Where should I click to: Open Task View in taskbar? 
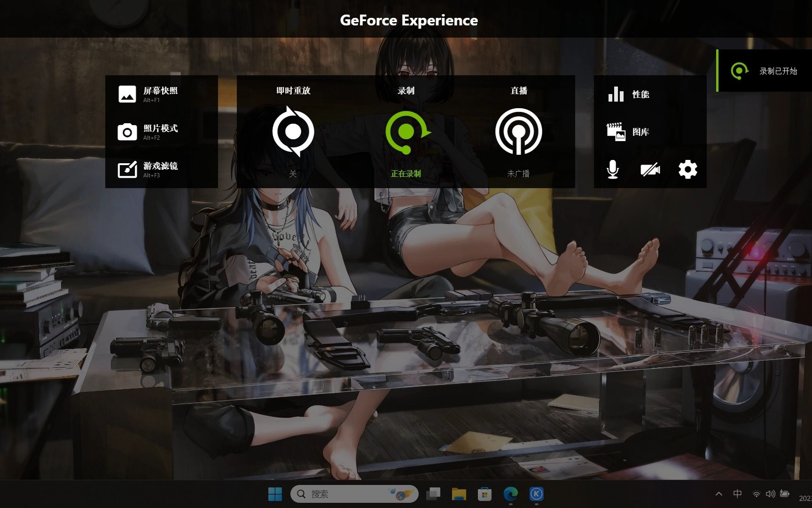tap(433, 494)
